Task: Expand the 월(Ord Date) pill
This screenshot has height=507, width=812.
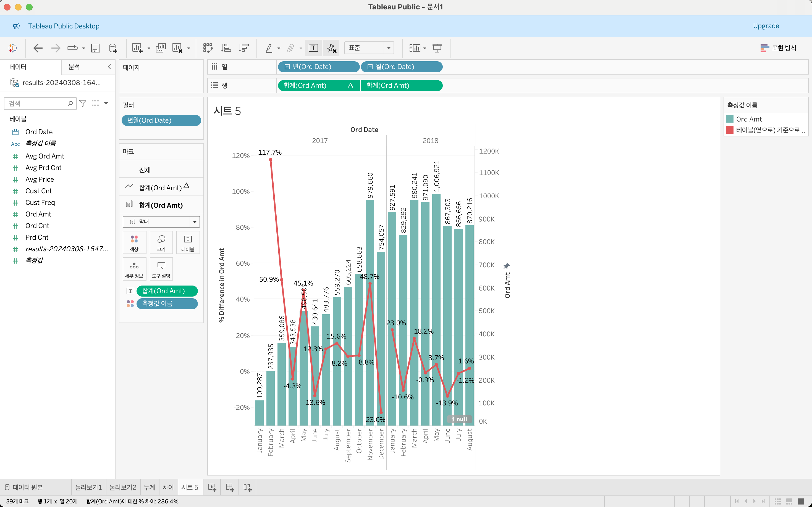Action: tap(370, 67)
